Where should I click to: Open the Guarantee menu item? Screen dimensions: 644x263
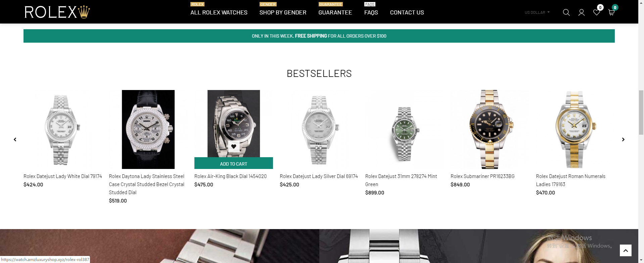pos(335,12)
